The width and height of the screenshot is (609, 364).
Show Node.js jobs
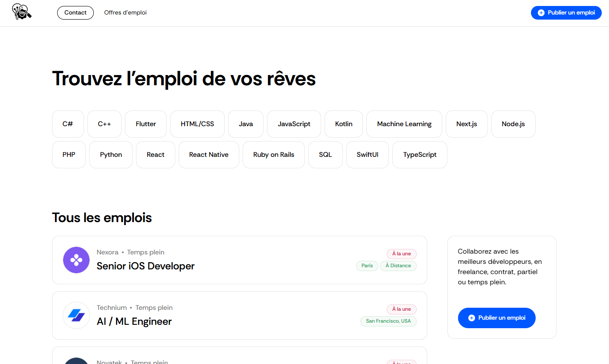coord(513,124)
